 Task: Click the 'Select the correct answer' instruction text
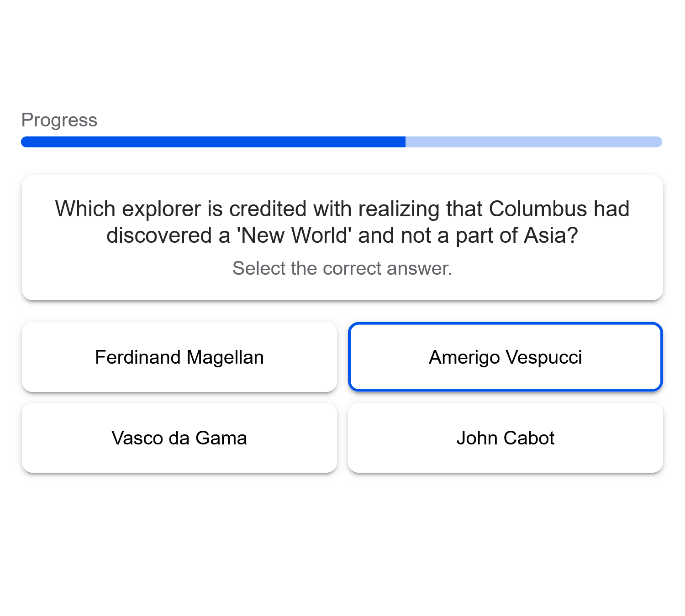point(342,268)
